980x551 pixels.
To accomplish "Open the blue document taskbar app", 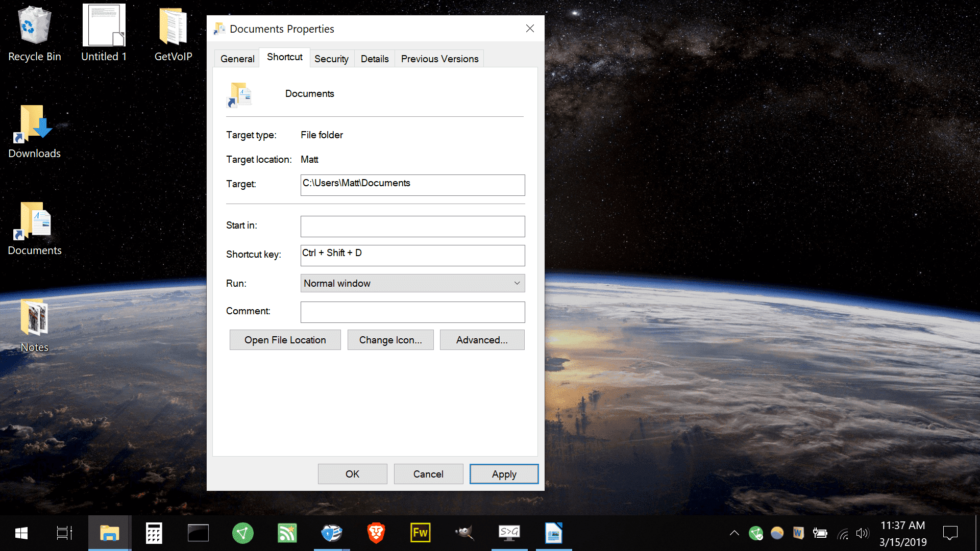I will pos(553,533).
